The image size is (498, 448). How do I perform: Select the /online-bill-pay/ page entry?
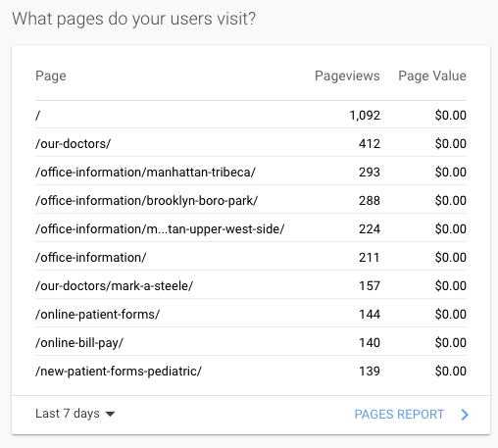point(79,343)
